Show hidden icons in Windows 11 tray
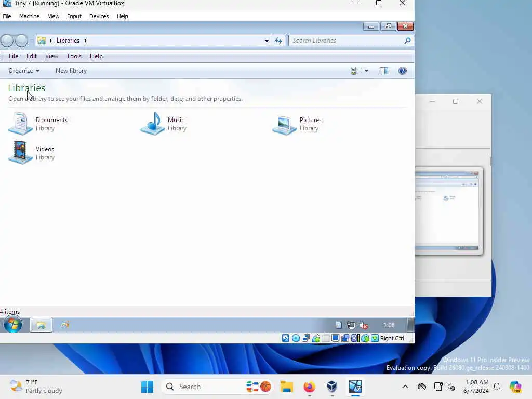 point(405,387)
